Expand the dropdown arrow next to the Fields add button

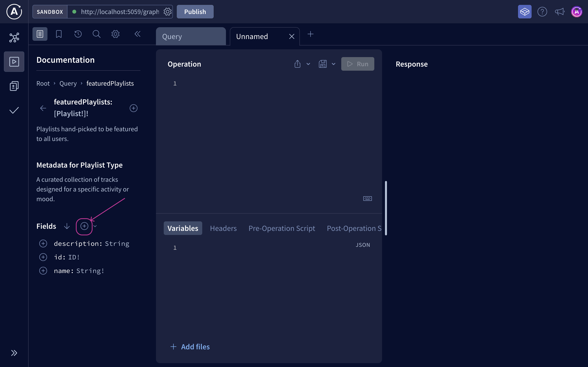[95, 226]
